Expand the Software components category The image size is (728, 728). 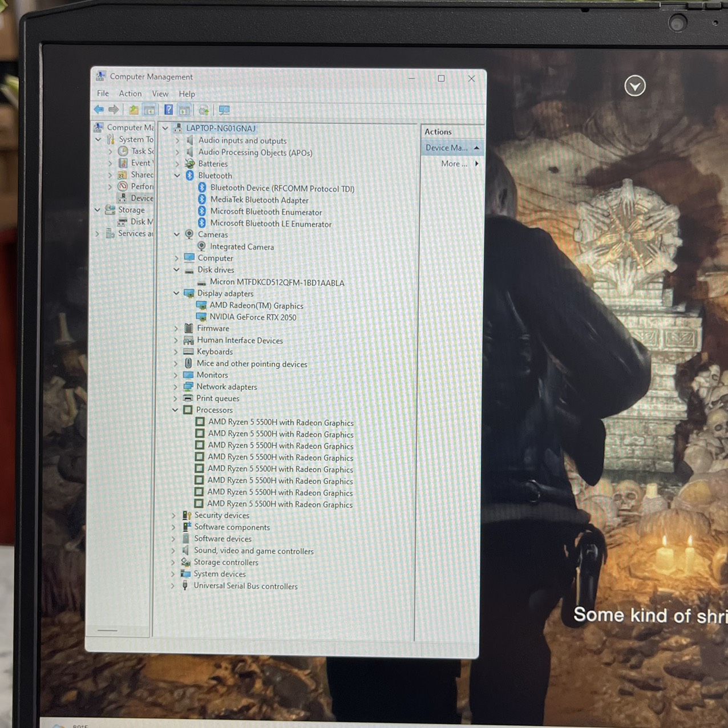coord(174,527)
